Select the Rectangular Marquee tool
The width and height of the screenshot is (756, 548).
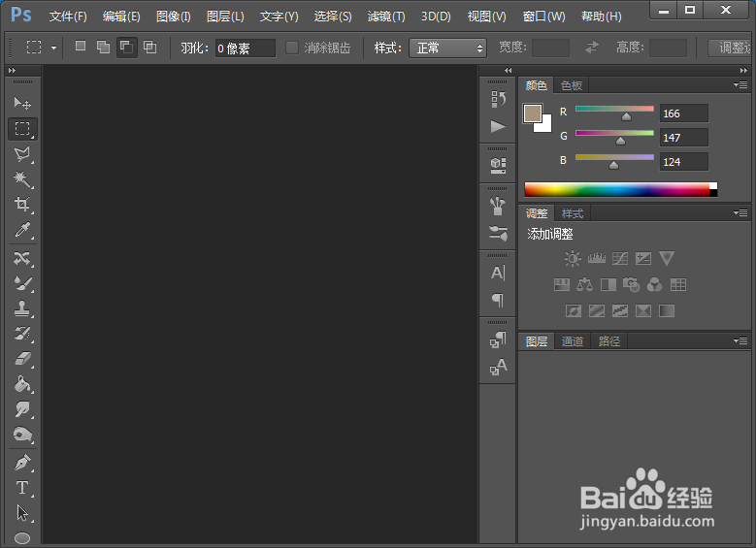coord(22,129)
